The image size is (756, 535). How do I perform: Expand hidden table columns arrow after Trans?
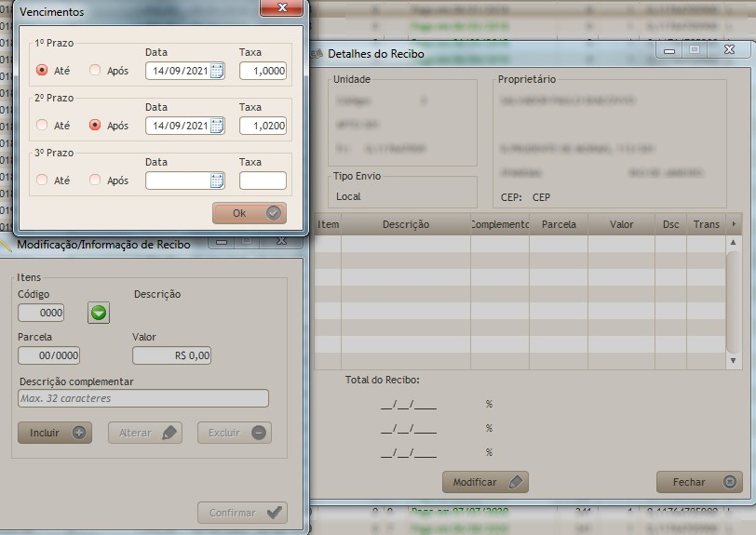point(734,224)
